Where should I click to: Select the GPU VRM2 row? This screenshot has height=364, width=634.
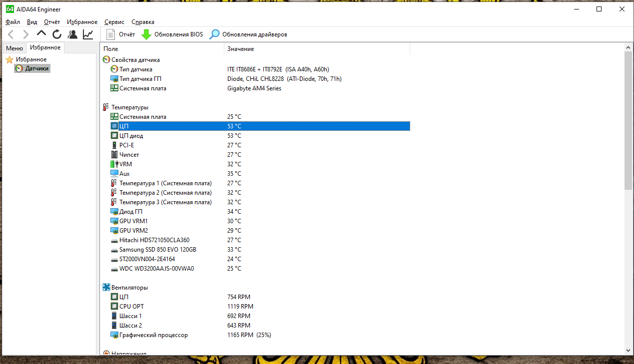260,231
